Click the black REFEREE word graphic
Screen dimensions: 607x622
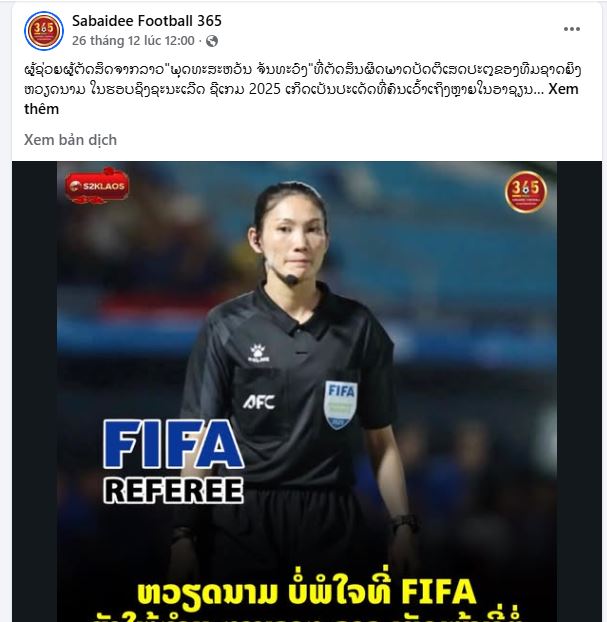tap(173, 490)
